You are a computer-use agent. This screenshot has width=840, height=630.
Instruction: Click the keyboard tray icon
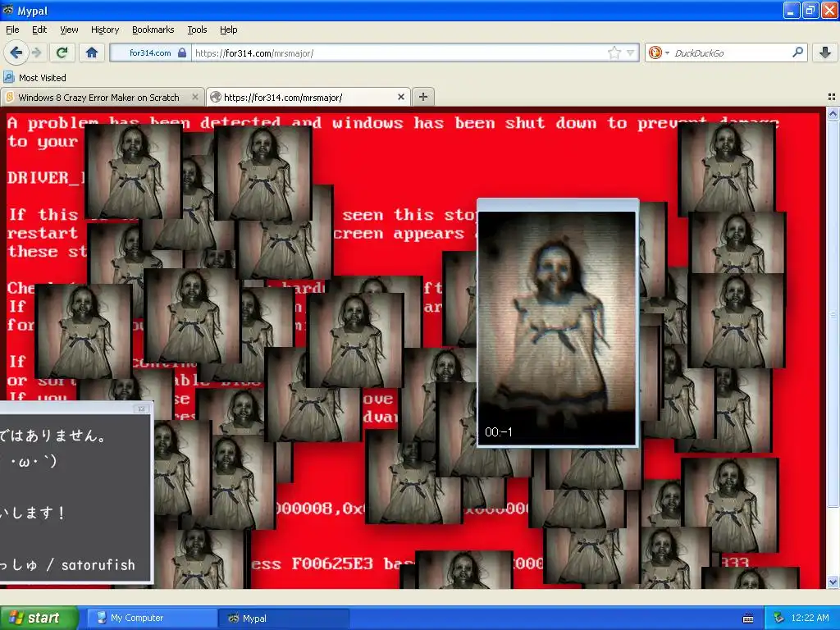pyautogui.click(x=748, y=619)
